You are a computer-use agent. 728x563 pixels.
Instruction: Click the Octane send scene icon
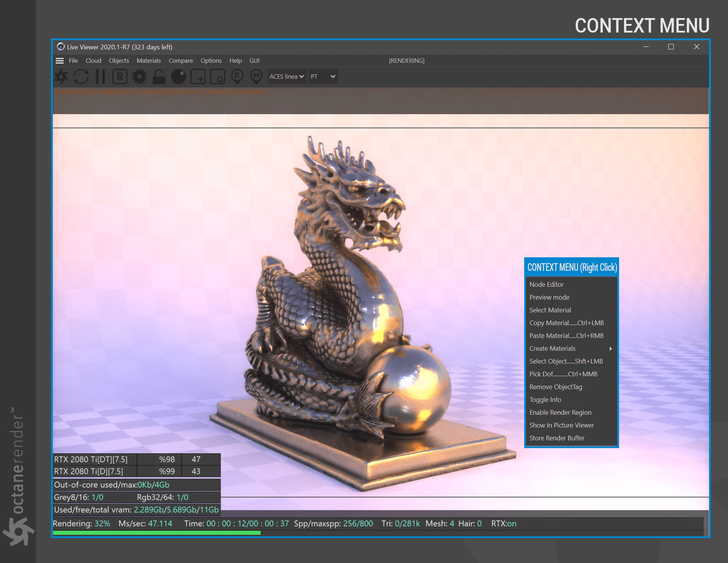point(61,76)
